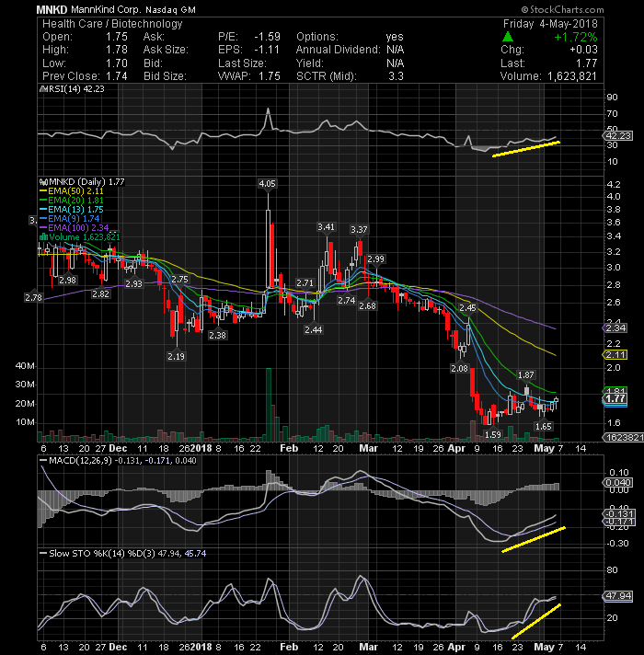
Task: Click the 1.65 low price label
Action: coord(544,427)
